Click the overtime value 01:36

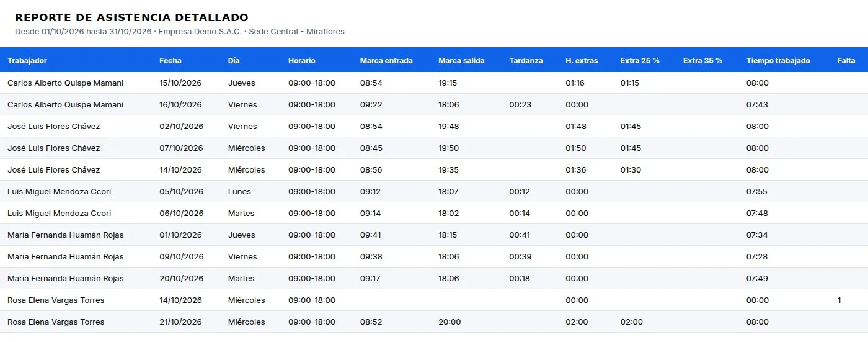click(576, 170)
